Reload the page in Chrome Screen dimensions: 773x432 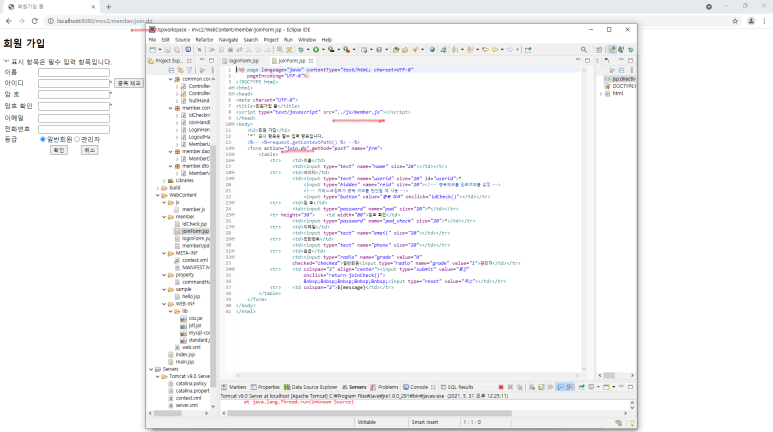(35, 21)
